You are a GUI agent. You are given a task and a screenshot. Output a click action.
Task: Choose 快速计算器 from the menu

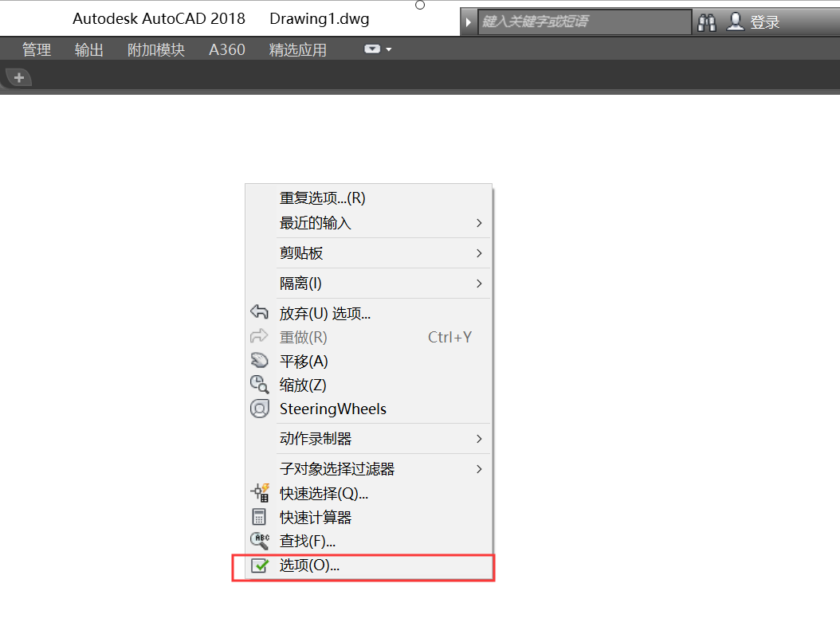368,518
